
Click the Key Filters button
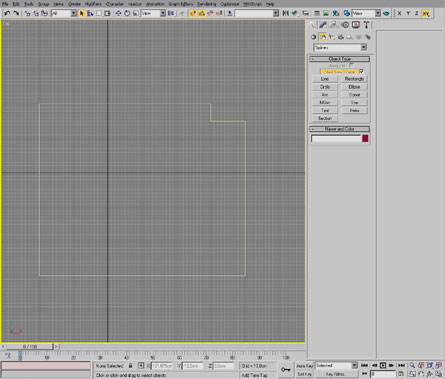pos(336,374)
